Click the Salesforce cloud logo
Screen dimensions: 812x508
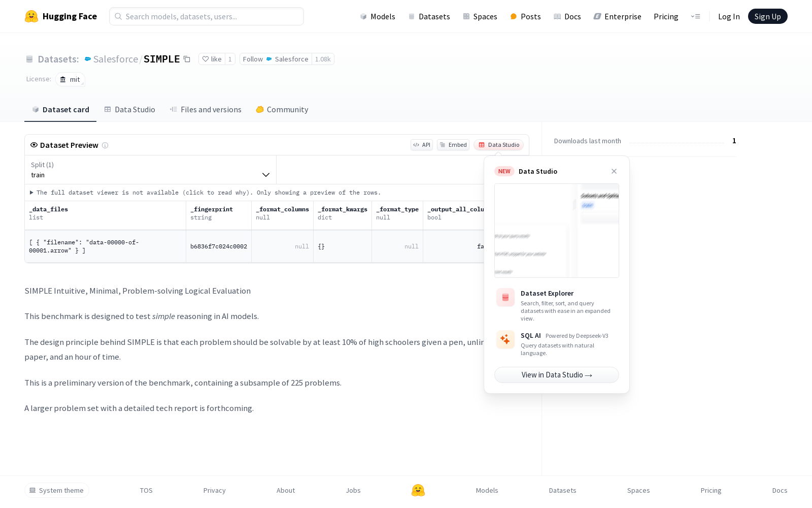point(88,59)
